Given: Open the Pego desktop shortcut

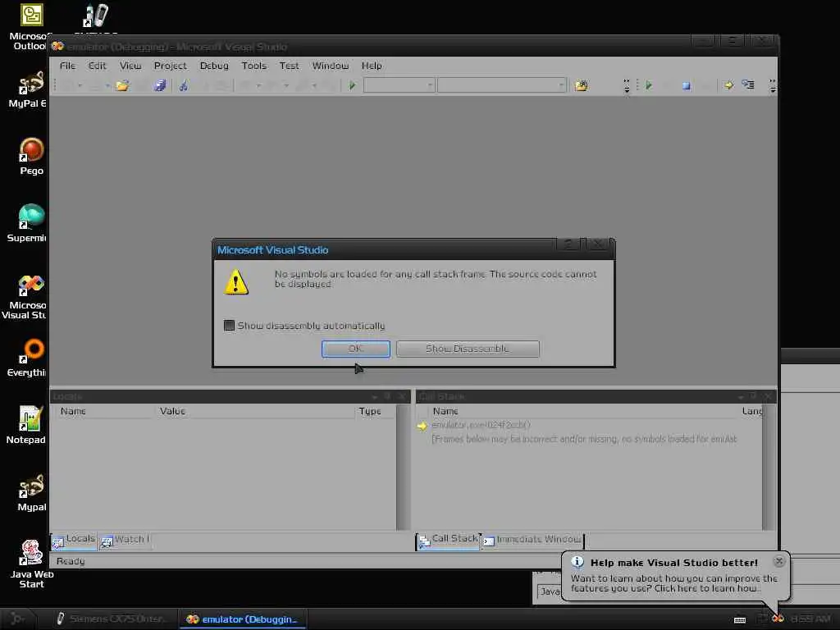Looking at the screenshot, I should 32,157.
